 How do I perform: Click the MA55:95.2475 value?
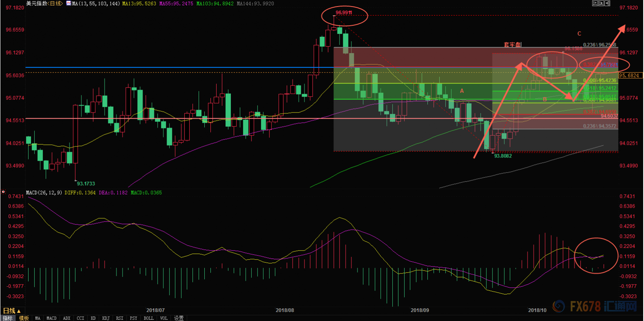176,3
